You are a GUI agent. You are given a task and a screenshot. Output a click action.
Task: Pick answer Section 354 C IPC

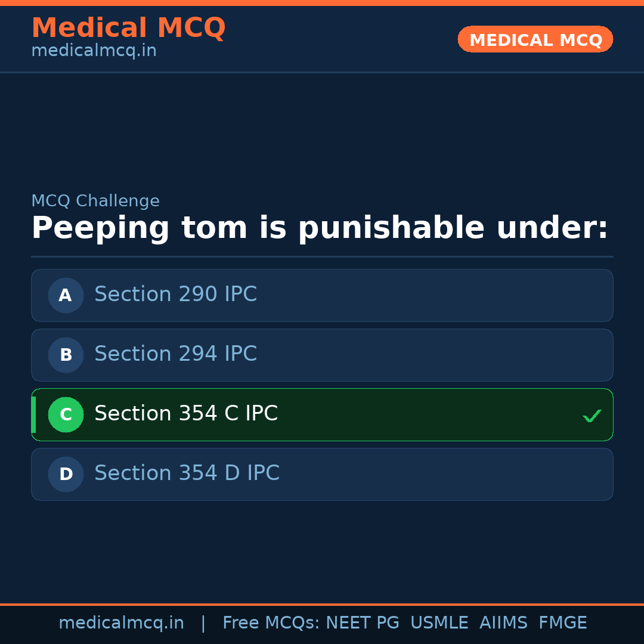click(x=186, y=414)
